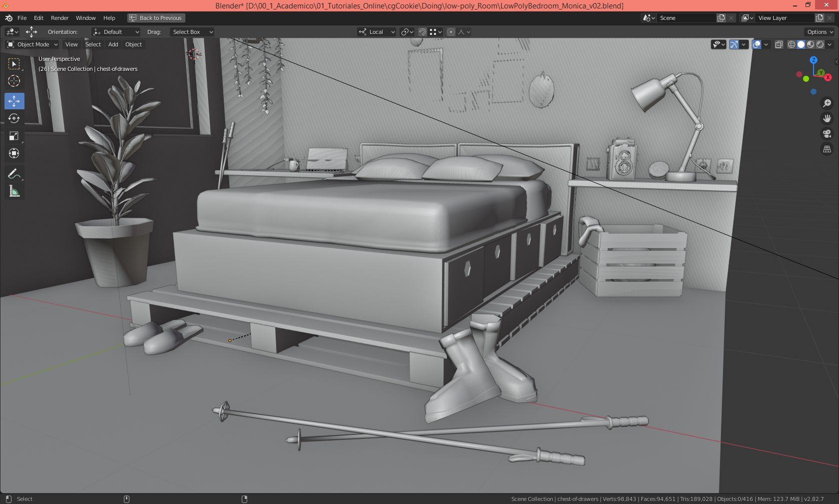839x504 pixels.
Task: Click the 3D cursor in the viewport
Action: (x=194, y=54)
